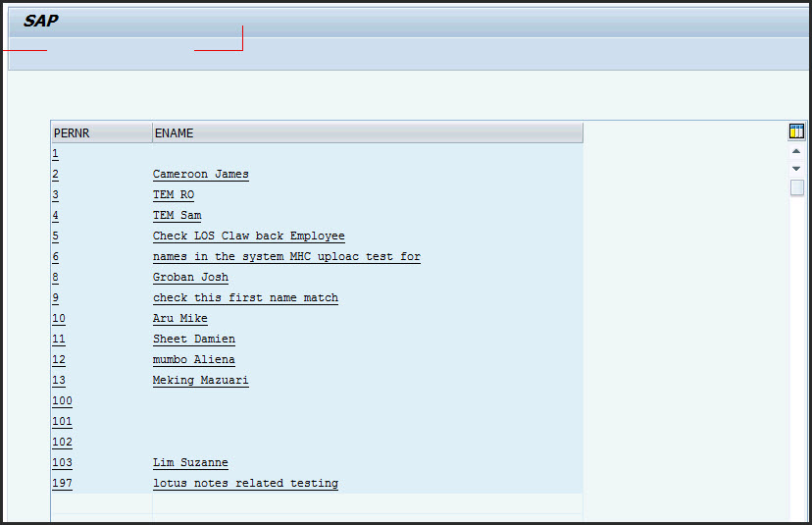Screen dimensions: 812x525
Task: Select 'check this first name match'
Action: pyautogui.click(x=245, y=297)
